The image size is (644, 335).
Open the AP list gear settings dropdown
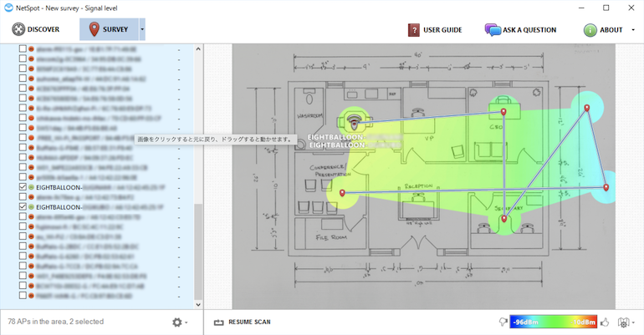178,322
